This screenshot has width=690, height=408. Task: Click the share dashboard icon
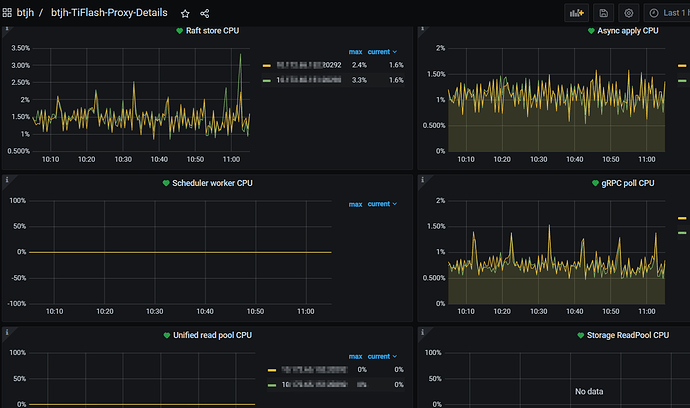coord(205,13)
